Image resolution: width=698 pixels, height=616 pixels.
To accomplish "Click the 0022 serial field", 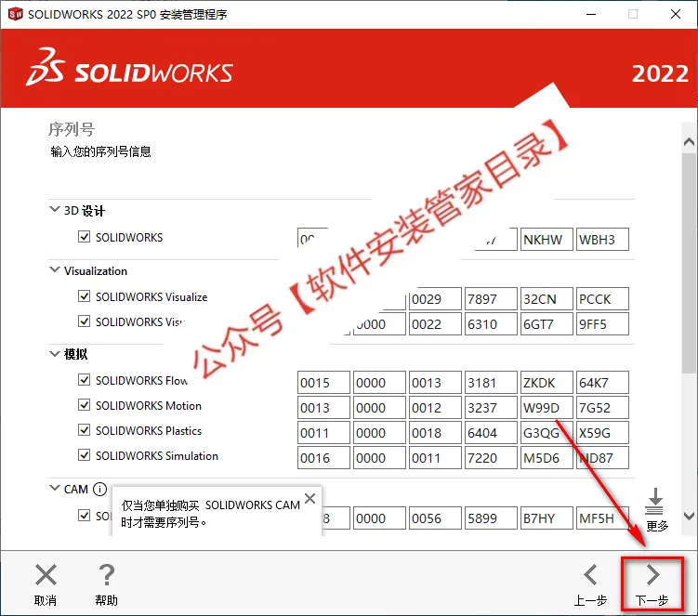I will [435, 323].
